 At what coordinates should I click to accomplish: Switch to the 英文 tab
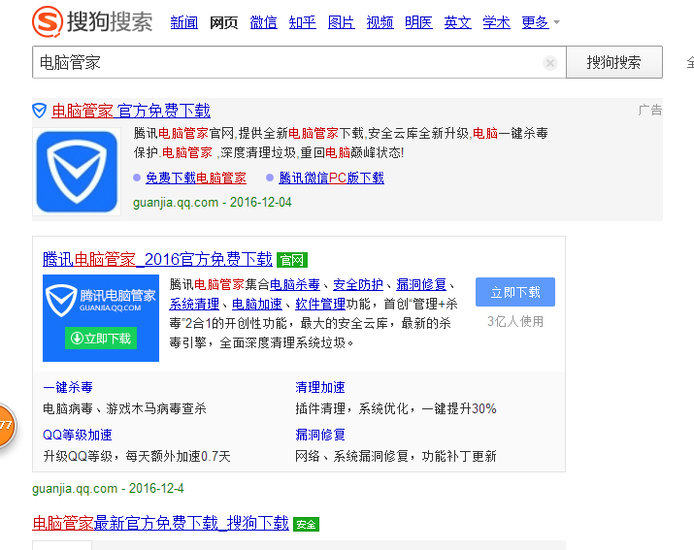[x=458, y=22]
